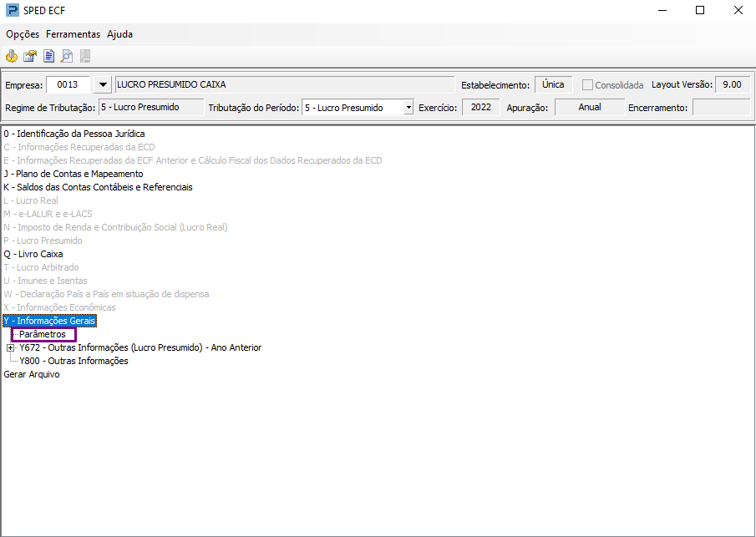The height and width of the screenshot is (537, 756).
Task: Click the yellow stamp icon in toolbar
Action: [12, 57]
